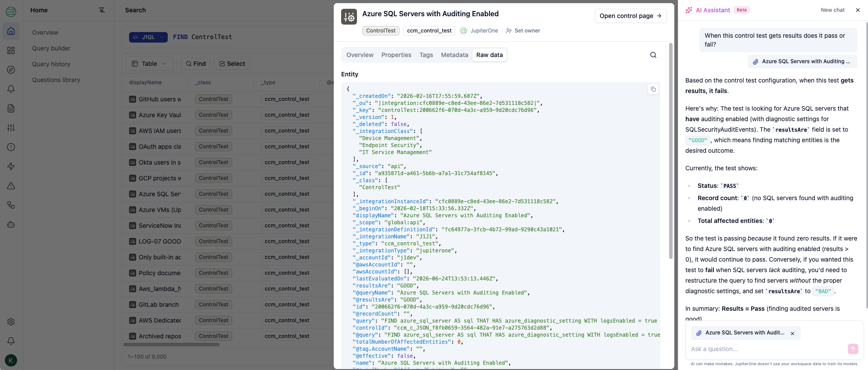Click the Find button in table toolbar
Screen dimensions: 868x370
196,64
